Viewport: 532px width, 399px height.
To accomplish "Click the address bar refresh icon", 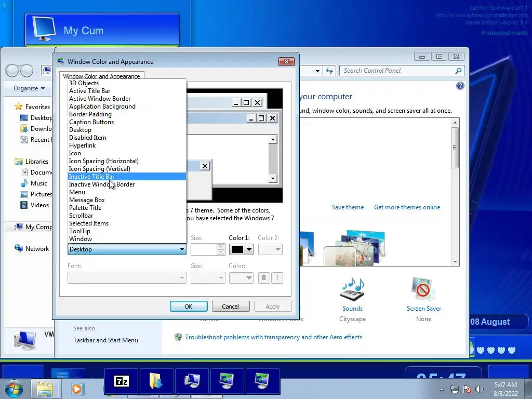I will [329, 71].
